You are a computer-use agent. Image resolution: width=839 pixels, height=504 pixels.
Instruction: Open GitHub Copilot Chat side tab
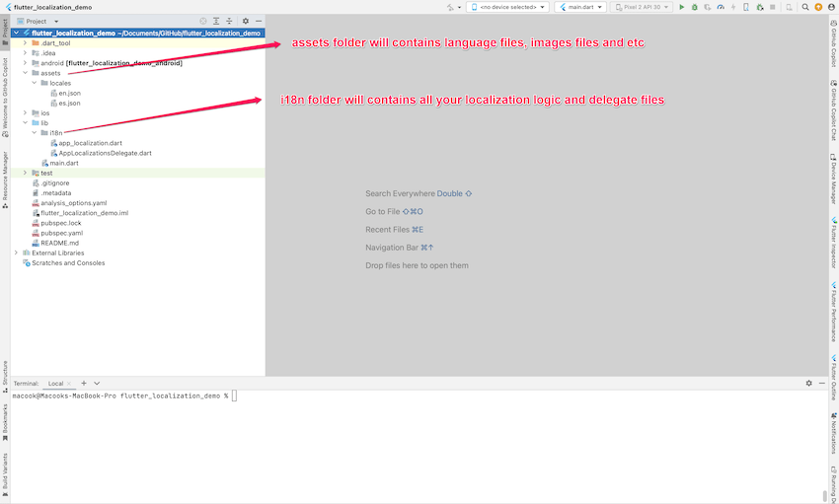(834, 109)
